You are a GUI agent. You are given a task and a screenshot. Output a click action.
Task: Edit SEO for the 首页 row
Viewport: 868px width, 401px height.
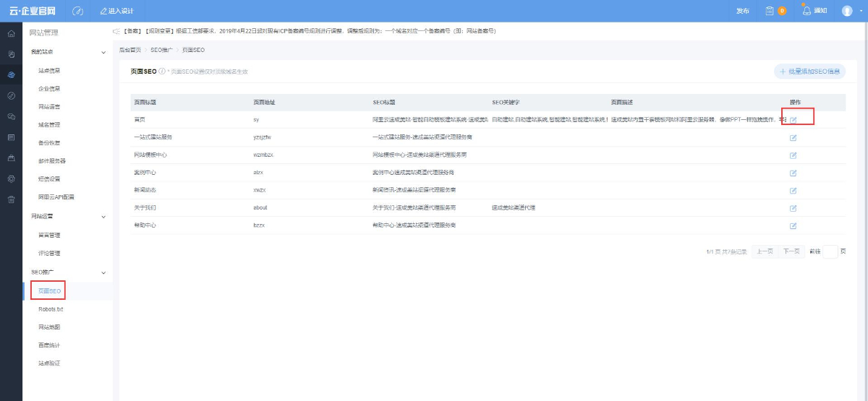(x=793, y=120)
